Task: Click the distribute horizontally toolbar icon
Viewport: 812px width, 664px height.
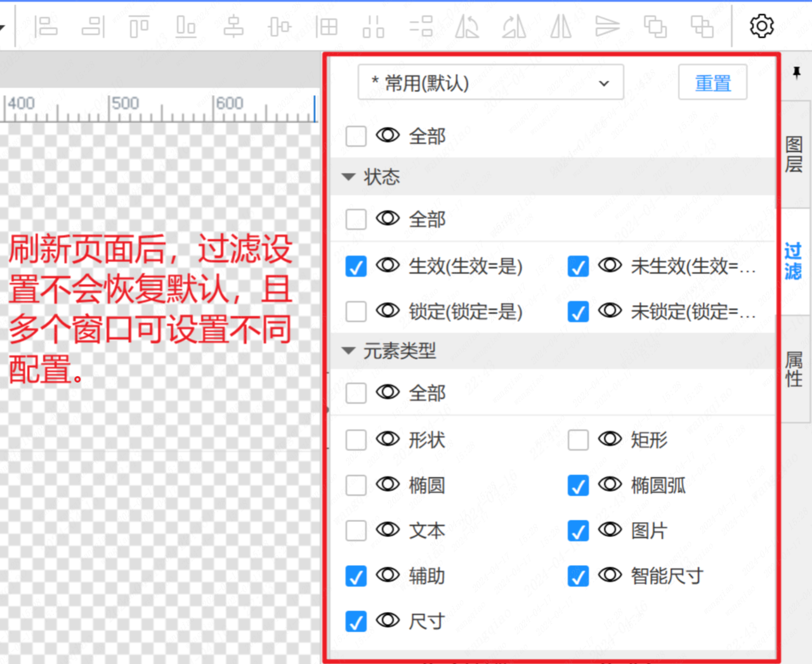Action: point(373,27)
